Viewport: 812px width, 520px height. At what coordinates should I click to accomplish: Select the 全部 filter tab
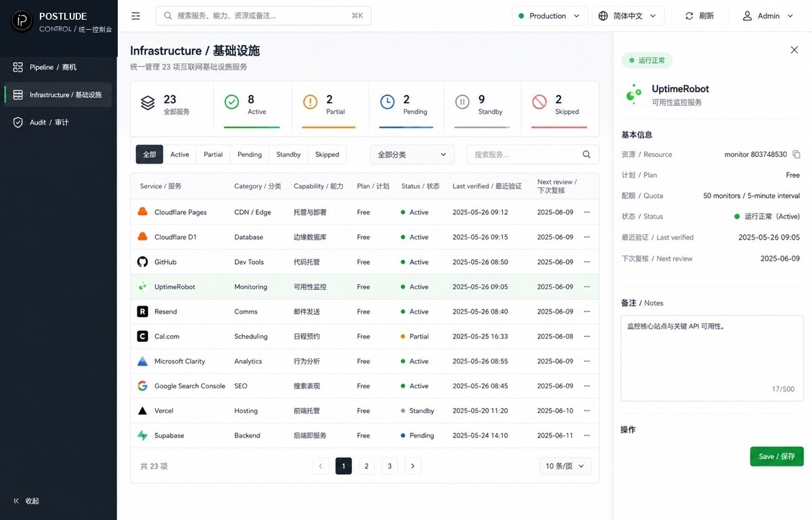pyautogui.click(x=150, y=154)
